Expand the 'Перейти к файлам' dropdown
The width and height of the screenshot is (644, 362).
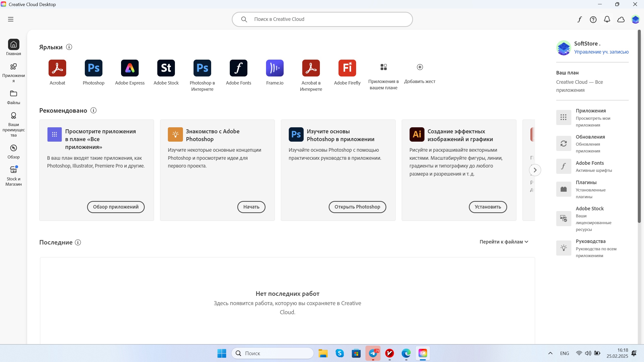504,242
